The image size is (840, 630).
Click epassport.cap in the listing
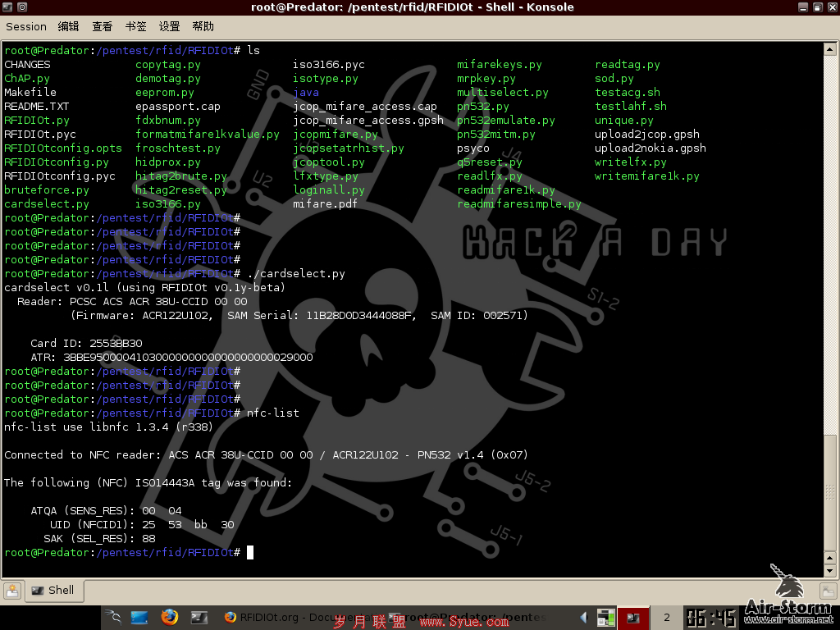178,106
